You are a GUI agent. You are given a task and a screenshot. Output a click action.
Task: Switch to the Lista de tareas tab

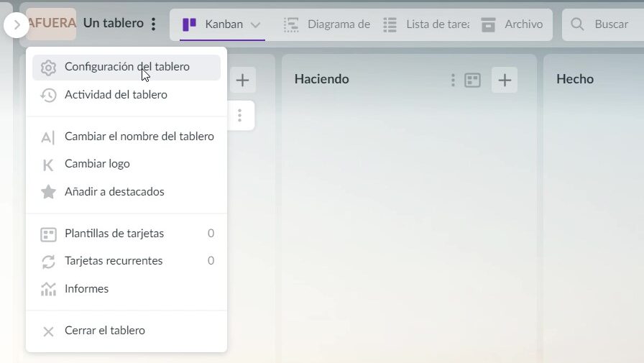click(x=426, y=24)
